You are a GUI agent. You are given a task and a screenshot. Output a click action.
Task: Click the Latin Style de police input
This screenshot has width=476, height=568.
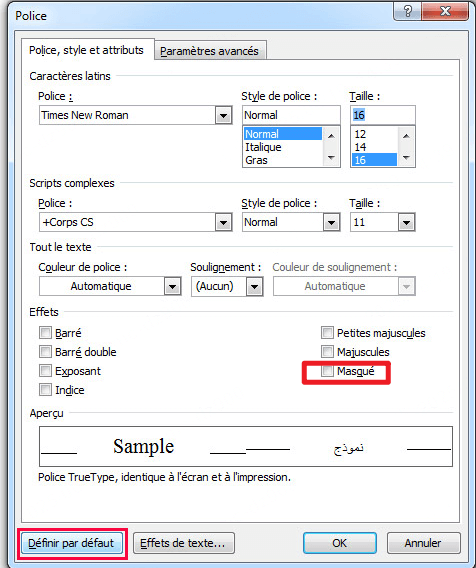(x=291, y=115)
